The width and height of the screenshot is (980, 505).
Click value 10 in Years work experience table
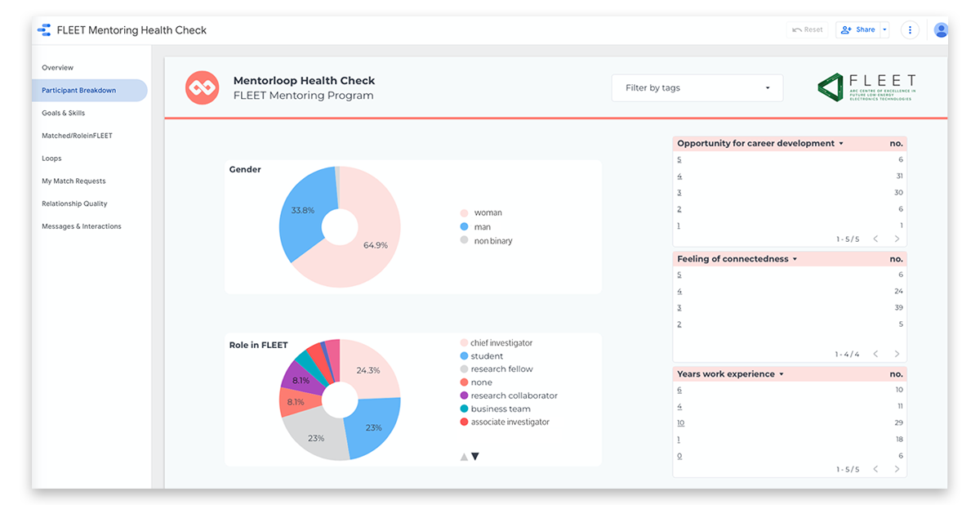681,423
